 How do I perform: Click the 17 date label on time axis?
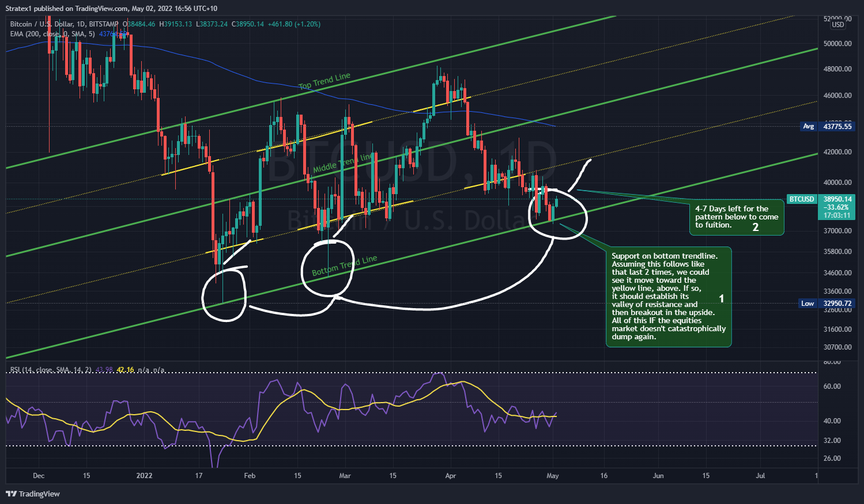pyautogui.click(x=199, y=476)
